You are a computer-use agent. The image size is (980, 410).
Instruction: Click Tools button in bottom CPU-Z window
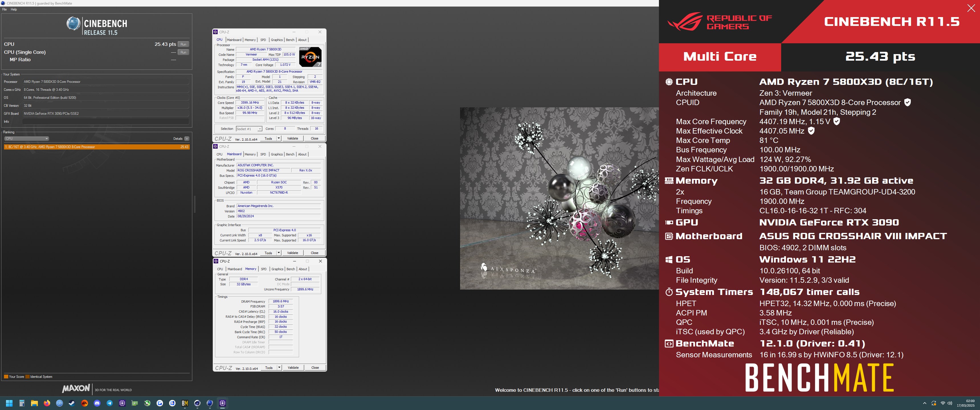click(x=269, y=368)
